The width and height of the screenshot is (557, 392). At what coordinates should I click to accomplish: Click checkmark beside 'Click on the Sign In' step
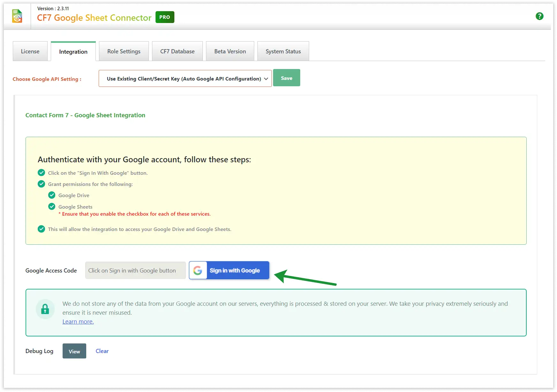(42, 173)
